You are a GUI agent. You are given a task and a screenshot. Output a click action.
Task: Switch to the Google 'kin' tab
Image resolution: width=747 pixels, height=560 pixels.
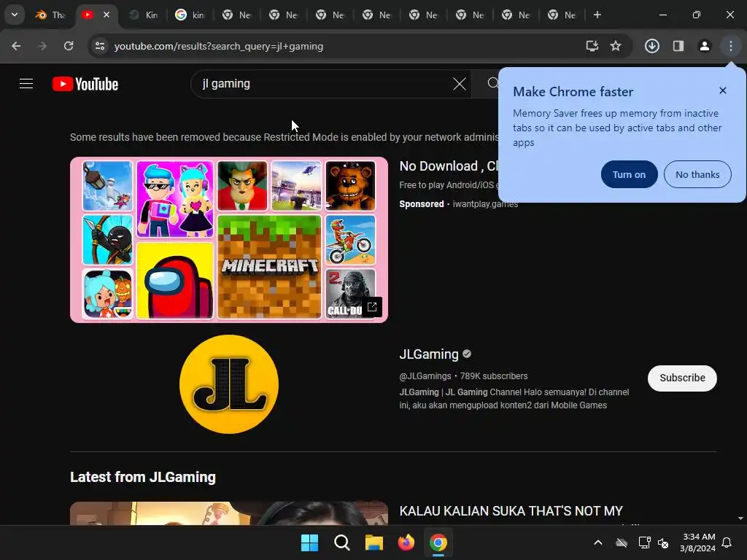[190, 15]
